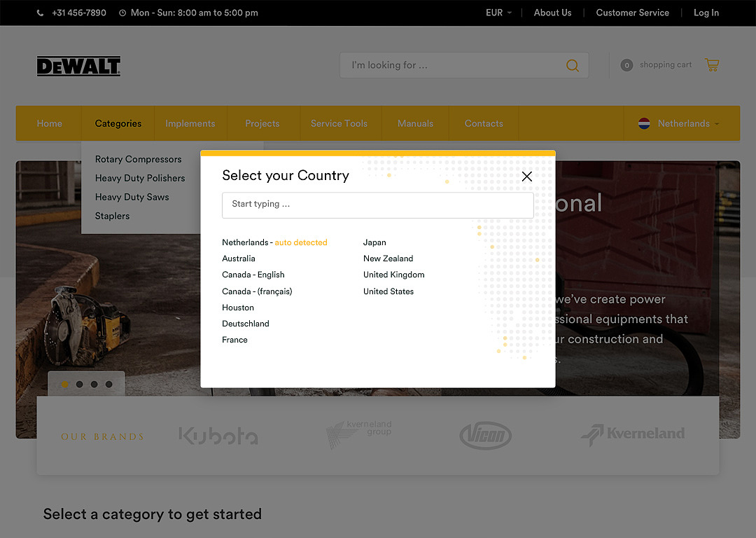Open the About Us page
This screenshot has width=756, height=538.
552,13
